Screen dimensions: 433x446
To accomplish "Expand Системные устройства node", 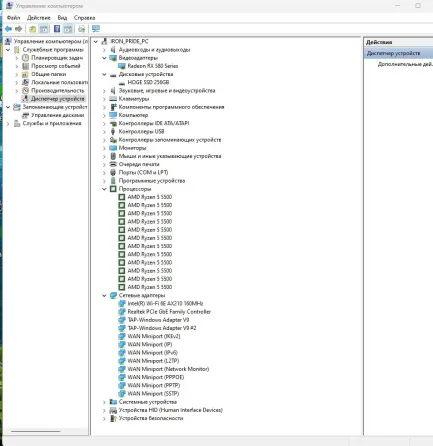I will [104, 402].
